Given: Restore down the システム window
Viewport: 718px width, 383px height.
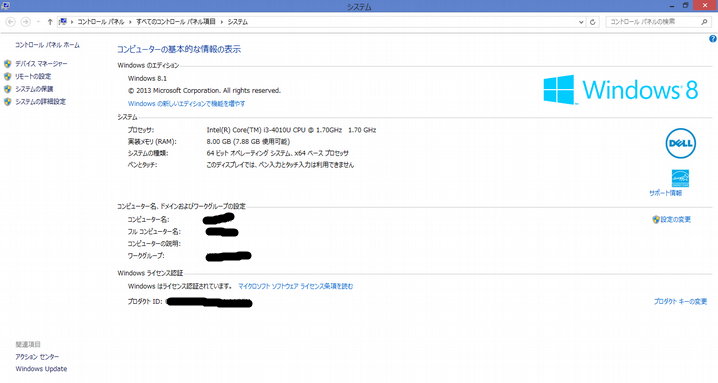Looking at the screenshot, I should pyautogui.click(x=685, y=5).
